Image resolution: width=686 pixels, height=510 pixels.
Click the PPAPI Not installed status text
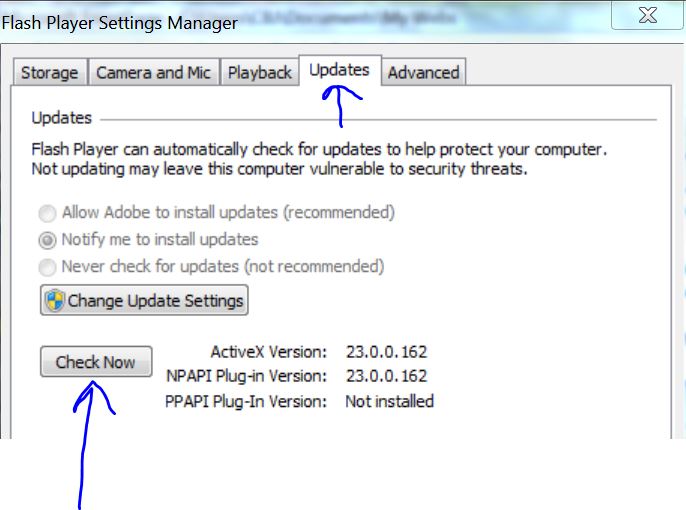pyautogui.click(x=389, y=401)
